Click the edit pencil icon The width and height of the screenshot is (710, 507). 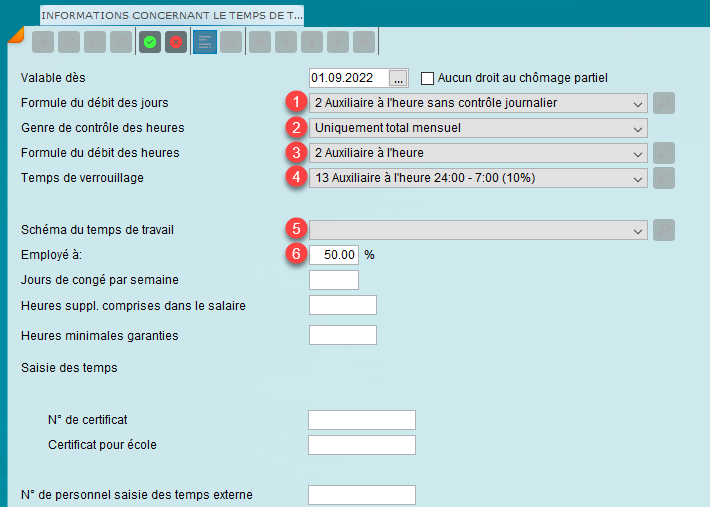(95, 42)
